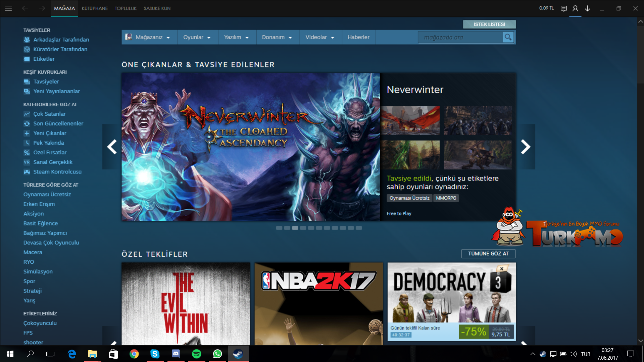Expand the Oyunlar dropdown
Viewport: 644px width, 362px height.
tap(197, 37)
